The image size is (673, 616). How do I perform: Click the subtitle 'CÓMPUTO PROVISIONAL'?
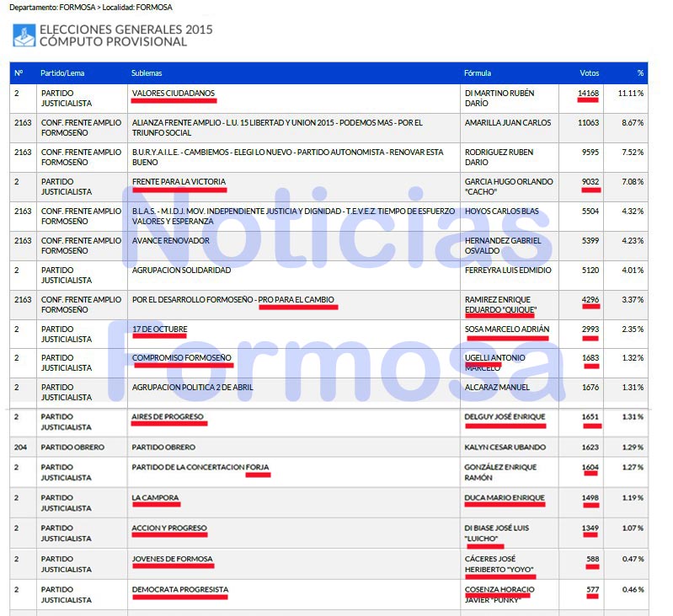(x=114, y=41)
